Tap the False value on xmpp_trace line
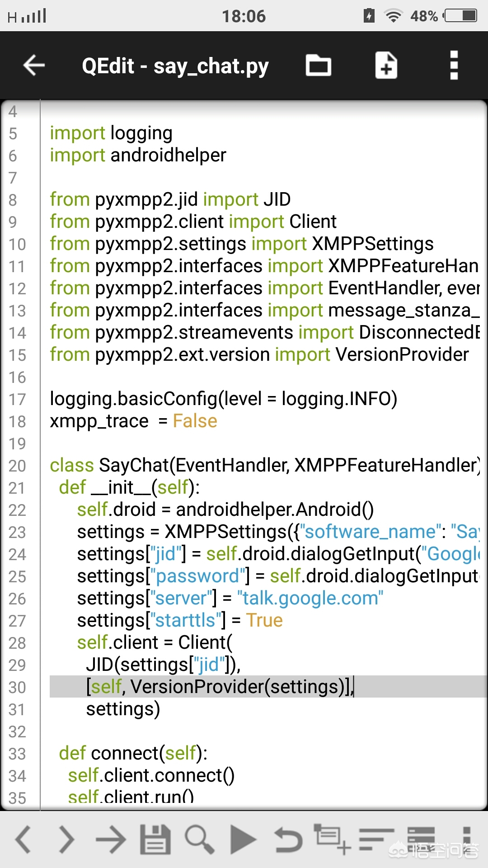 point(195,421)
